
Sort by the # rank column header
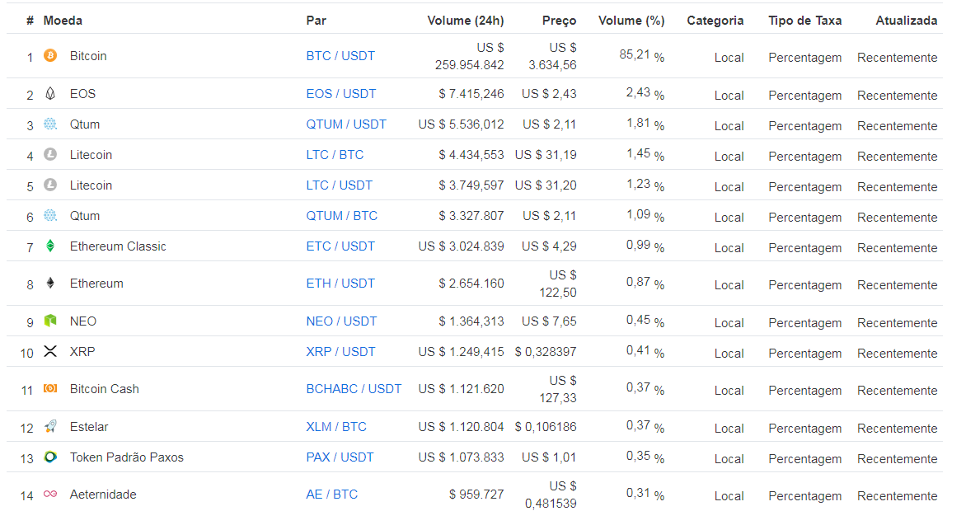[x=30, y=21]
